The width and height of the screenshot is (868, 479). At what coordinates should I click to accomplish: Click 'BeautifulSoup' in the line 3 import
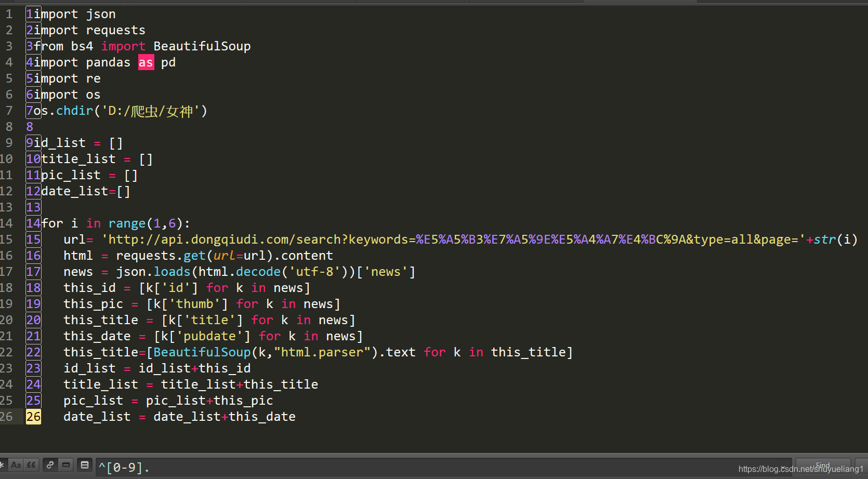pyautogui.click(x=202, y=46)
